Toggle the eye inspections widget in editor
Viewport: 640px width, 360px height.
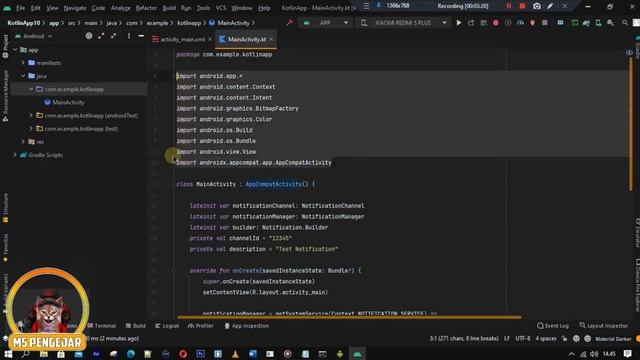[x=629, y=53]
